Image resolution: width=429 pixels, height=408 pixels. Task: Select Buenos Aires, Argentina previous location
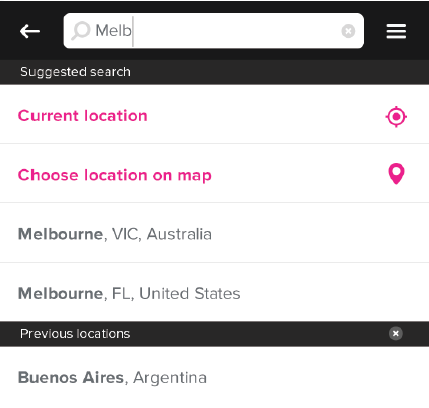coord(214,377)
